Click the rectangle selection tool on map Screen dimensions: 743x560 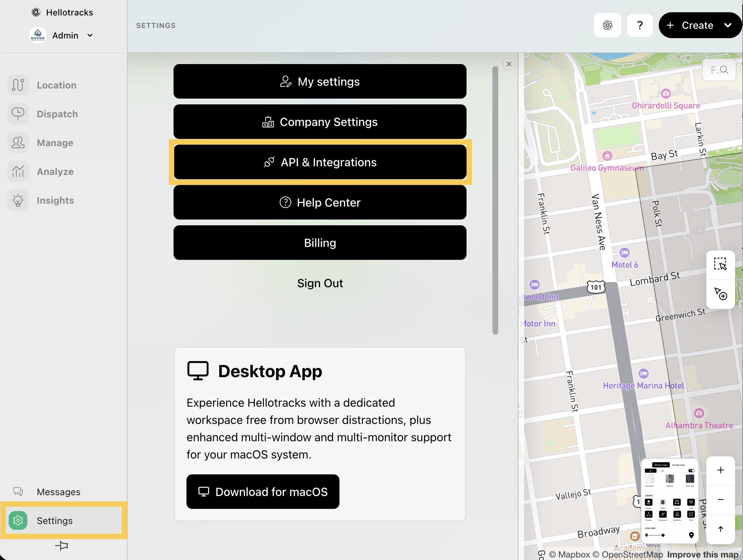coord(720,264)
